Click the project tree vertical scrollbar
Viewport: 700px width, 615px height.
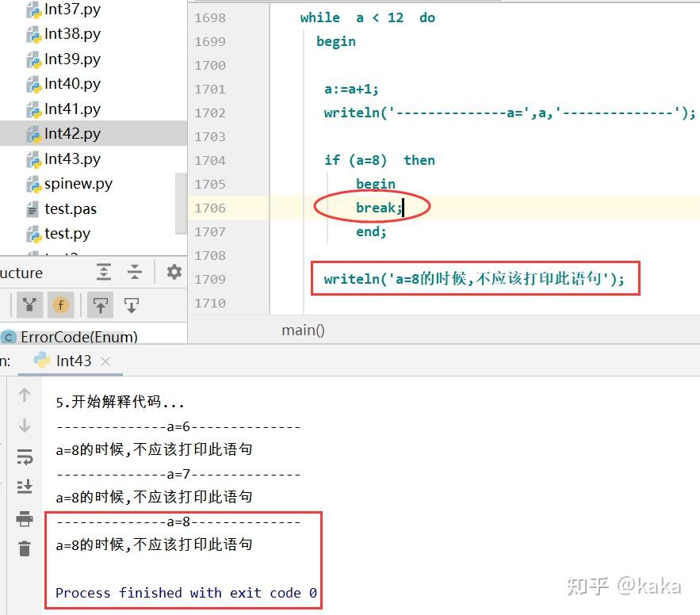point(181,203)
